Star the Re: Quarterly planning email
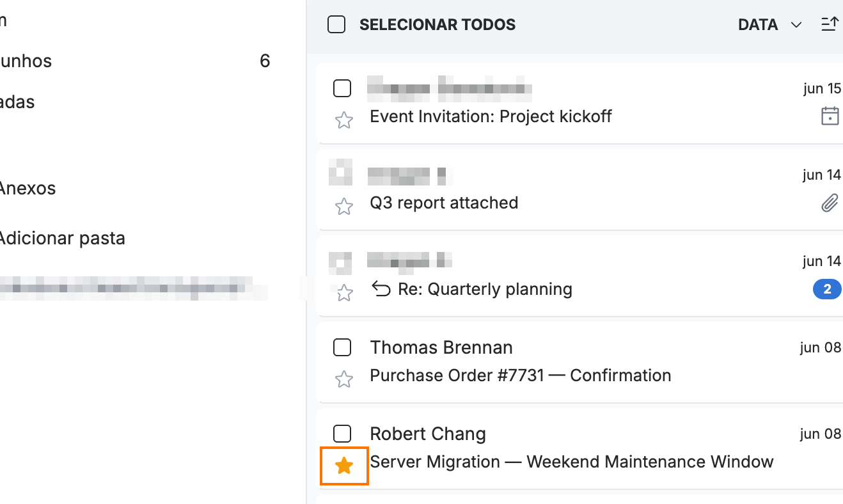The height and width of the screenshot is (504, 843). tap(344, 293)
